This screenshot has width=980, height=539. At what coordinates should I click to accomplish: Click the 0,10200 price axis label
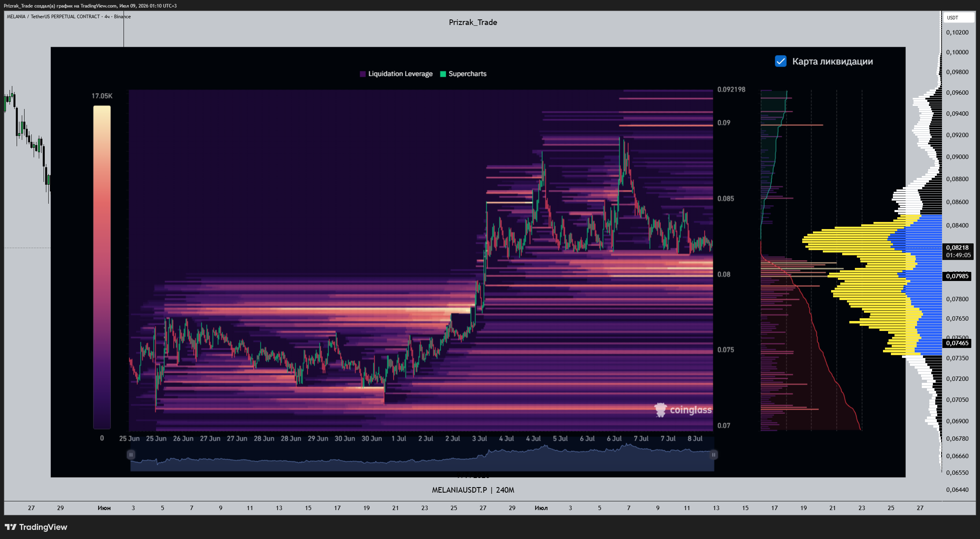pyautogui.click(x=957, y=32)
